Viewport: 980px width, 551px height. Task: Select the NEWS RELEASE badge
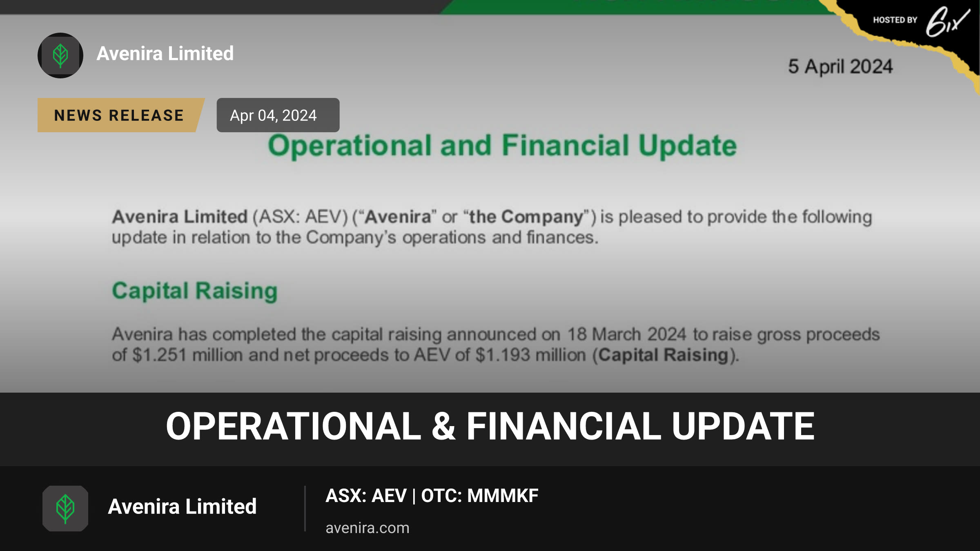point(121,115)
